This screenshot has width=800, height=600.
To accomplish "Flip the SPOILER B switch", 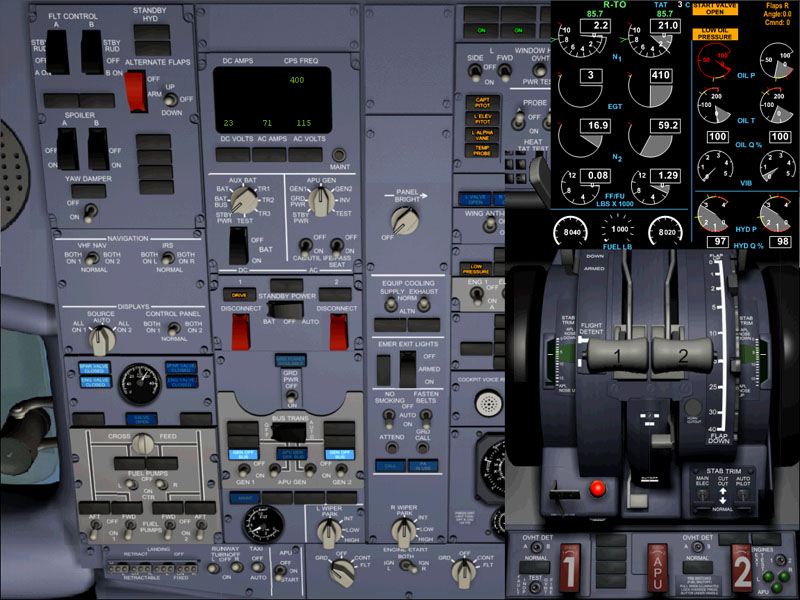I will coord(98,148).
